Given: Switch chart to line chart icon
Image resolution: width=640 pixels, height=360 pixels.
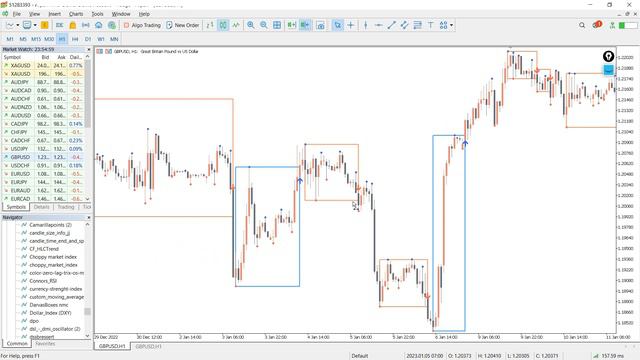Looking at the screenshot, I should [236, 25].
